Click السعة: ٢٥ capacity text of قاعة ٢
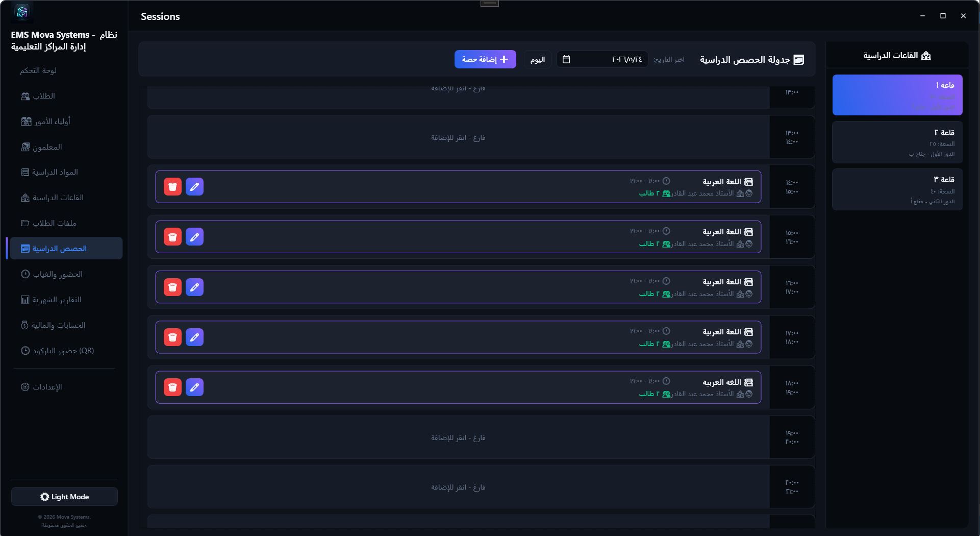 pyautogui.click(x=942, y=144)
